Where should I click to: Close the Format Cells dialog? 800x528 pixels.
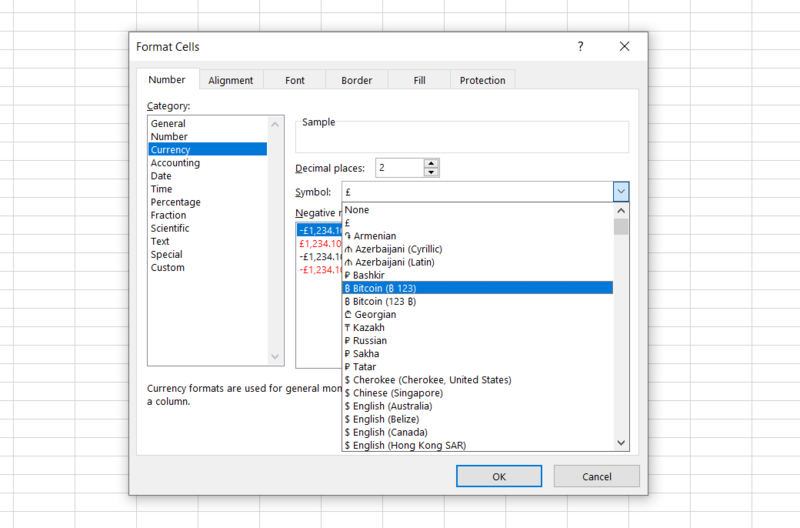624,46
